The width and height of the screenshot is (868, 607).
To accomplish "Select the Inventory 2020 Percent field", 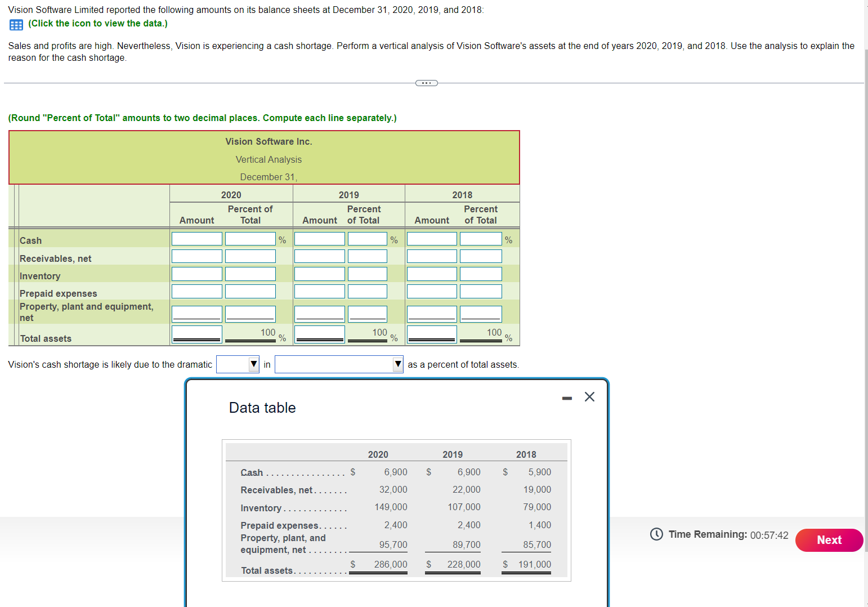I will point(250,274).
